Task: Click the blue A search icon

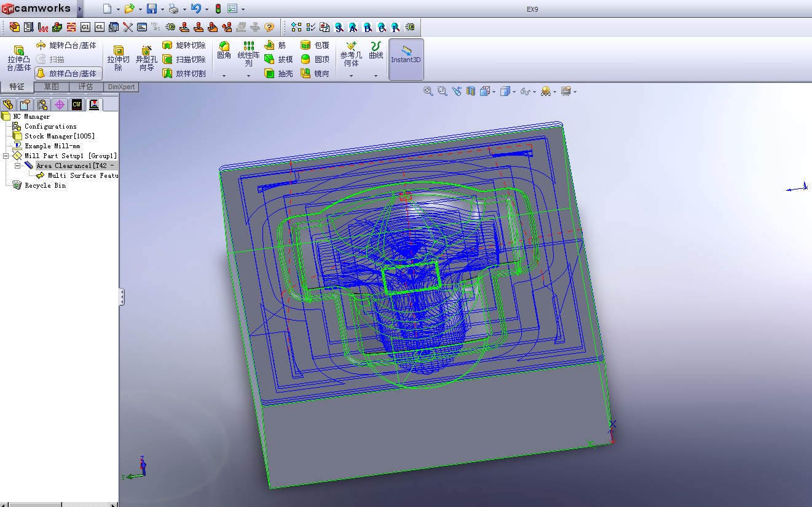Action: [353, 27]
